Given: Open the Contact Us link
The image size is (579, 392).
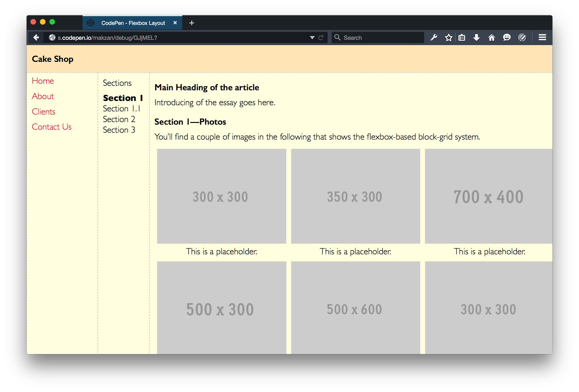Looking at the screenshot, I should pyautogui.click(x=51, y=127).
